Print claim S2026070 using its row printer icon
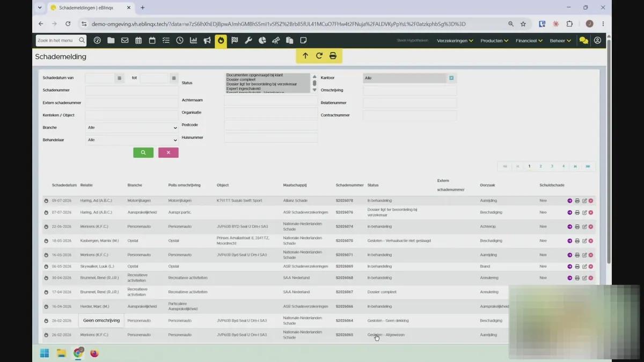 [x=577, y=241]
